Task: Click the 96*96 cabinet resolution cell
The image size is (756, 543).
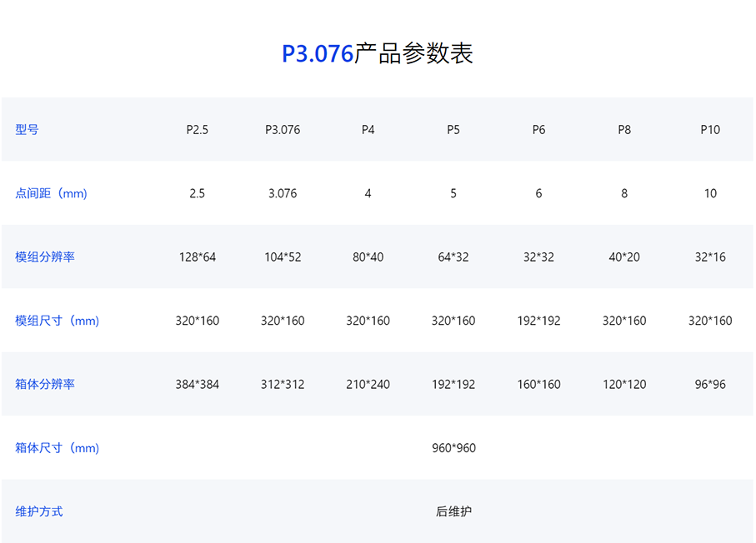Action: coord(710,385)
